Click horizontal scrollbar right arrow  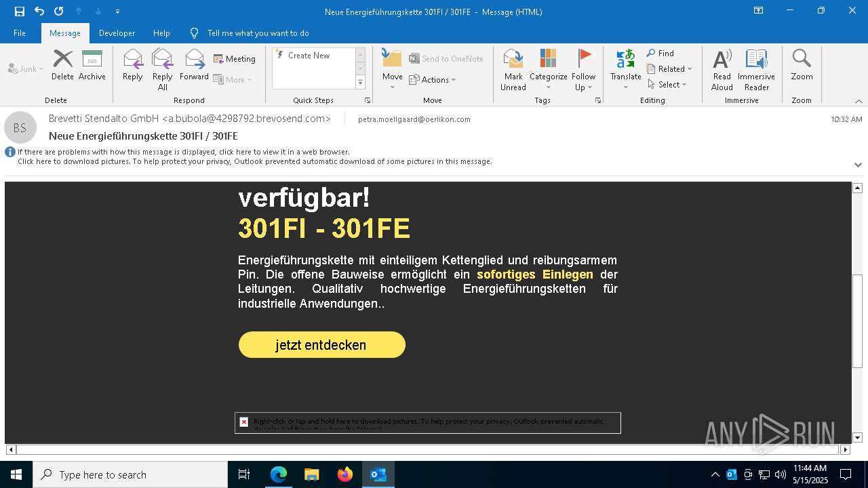point(845,449)
